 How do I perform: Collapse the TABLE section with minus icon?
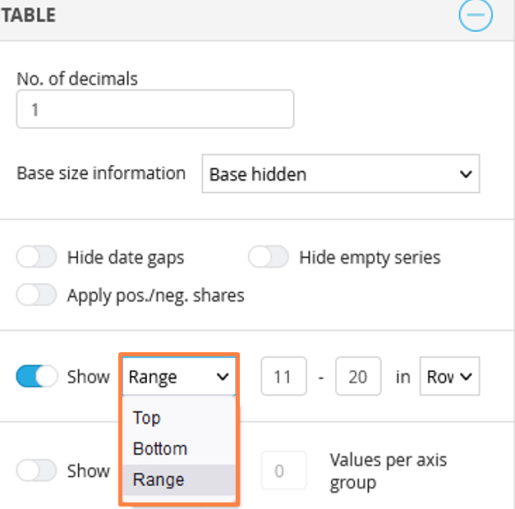475,15
